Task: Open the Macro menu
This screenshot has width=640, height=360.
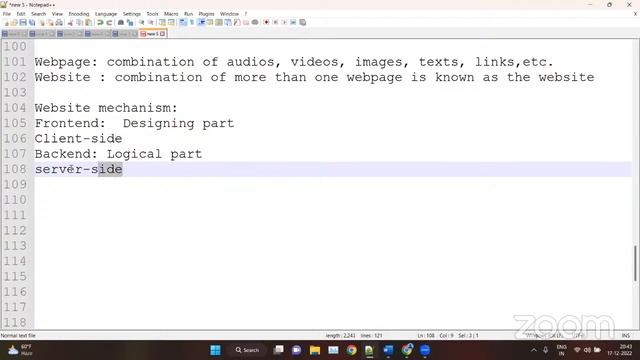Action: click(171, 14)
